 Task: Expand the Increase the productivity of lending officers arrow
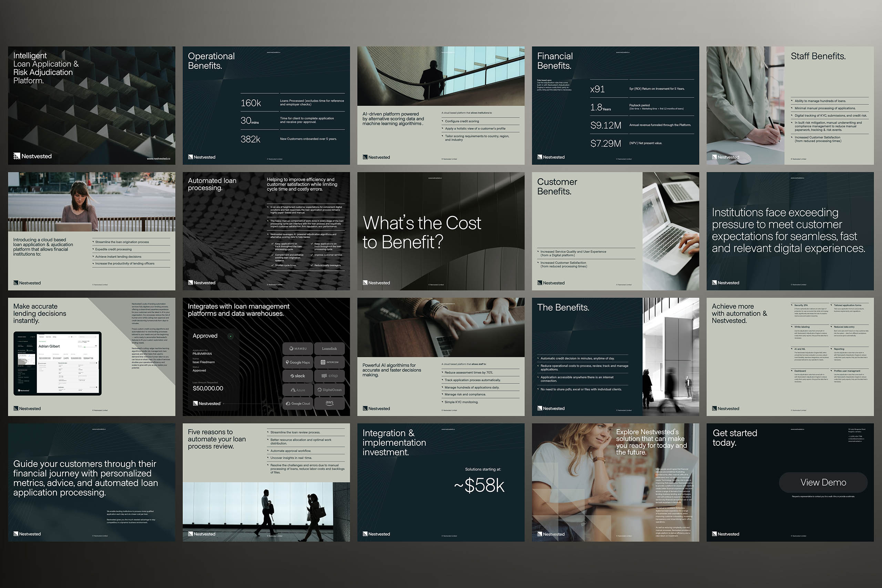[93, 264]
